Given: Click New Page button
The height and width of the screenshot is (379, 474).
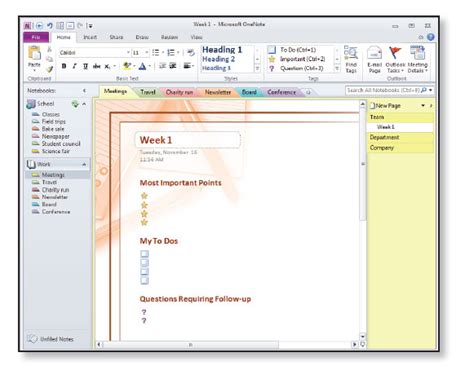Looking at the screenshot, I should tap(385, 106).
